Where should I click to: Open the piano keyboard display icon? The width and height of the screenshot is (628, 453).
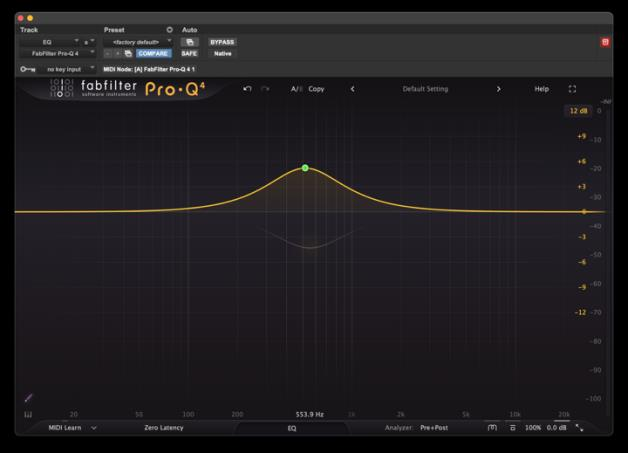(x=28, y=415)
